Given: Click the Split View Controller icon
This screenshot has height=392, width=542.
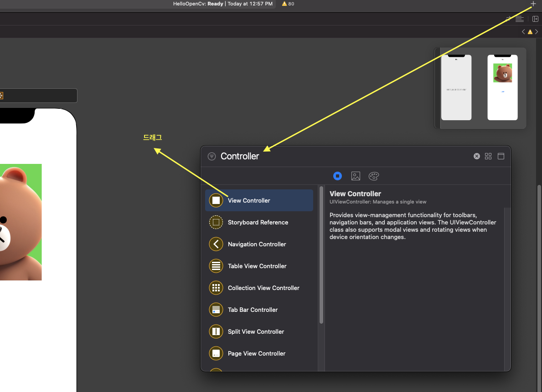Looking at the screenshot, I should (216, 331).
